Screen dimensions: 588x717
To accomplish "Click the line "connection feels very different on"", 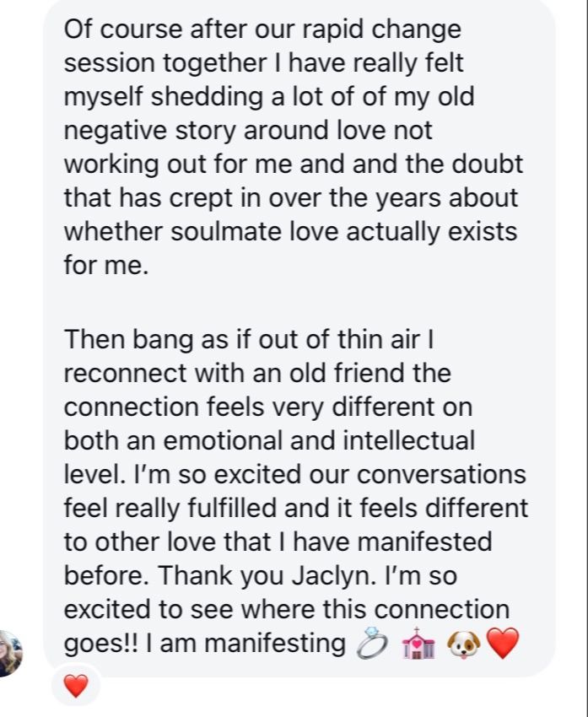I will click(x=267, y=406).
